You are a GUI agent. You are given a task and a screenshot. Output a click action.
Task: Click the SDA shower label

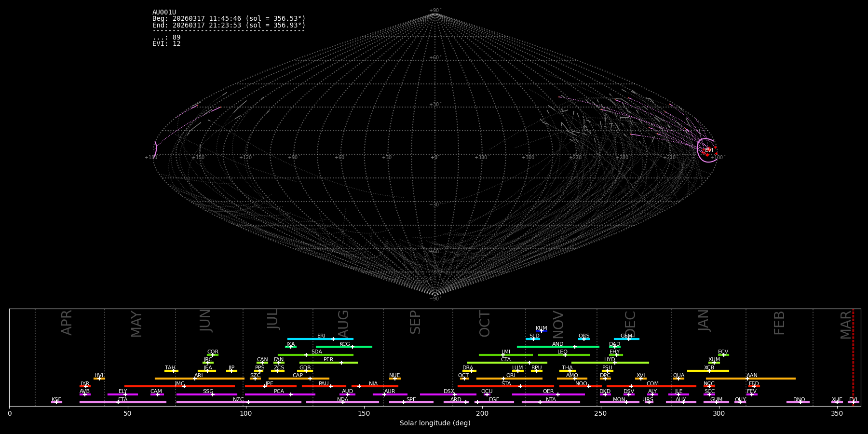pos(317,352)
